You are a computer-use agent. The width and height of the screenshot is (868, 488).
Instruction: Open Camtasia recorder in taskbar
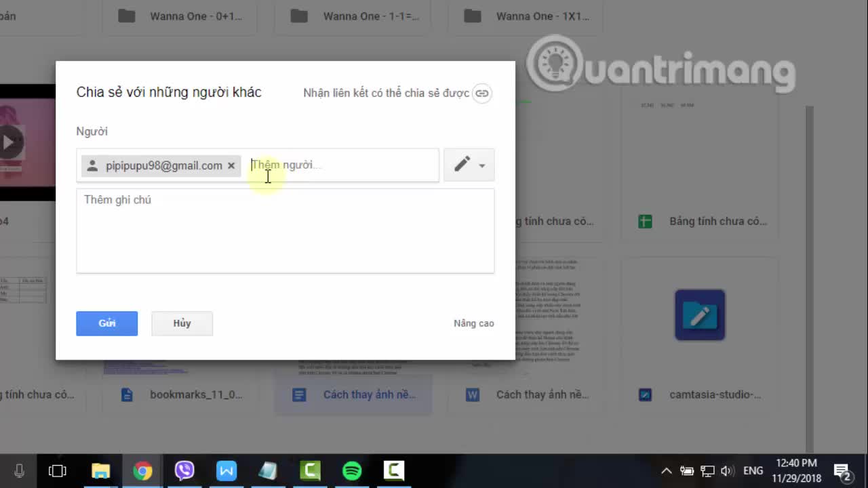click(x=394, y=470)
